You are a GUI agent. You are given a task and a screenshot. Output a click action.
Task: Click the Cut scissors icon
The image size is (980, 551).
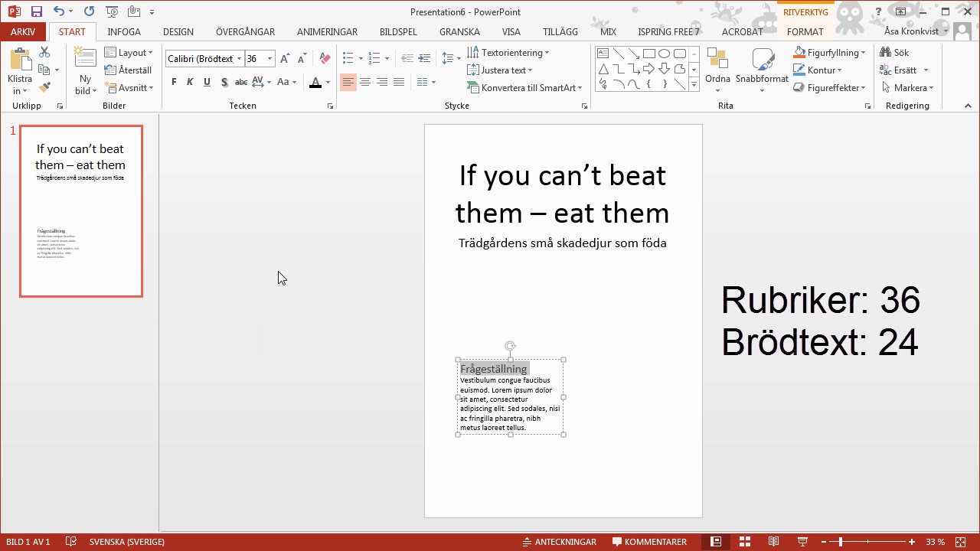pyautogui.click(x=44, y=52)
